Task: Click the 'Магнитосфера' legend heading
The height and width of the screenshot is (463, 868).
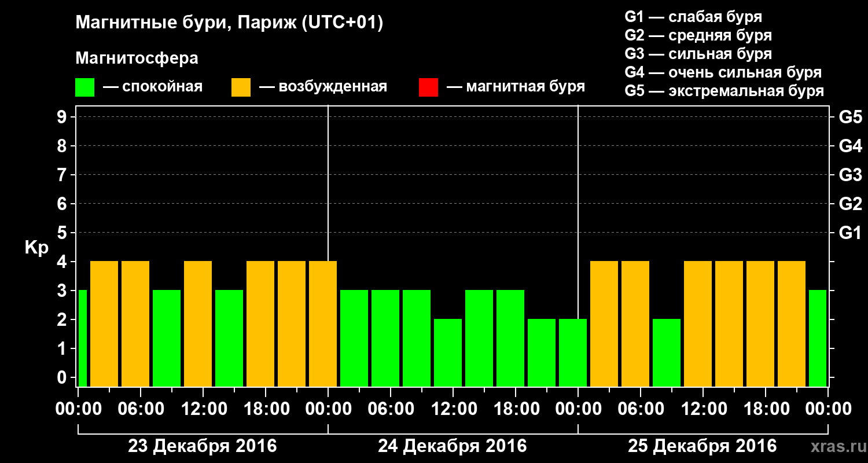Action: (137, 58)
